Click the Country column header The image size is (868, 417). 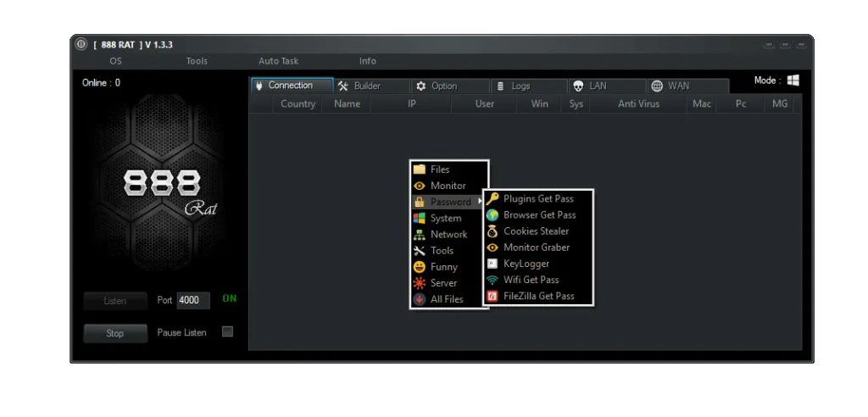click(298, 104)
